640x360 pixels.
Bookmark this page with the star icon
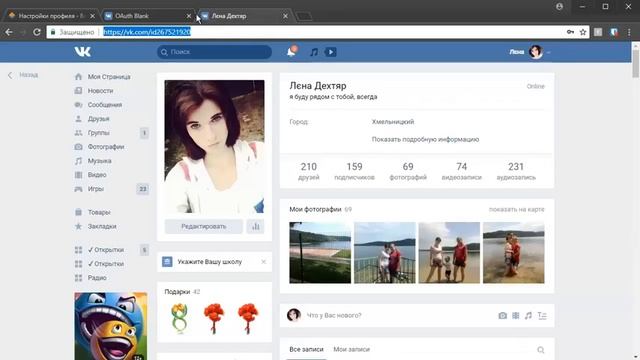[583, 32]
